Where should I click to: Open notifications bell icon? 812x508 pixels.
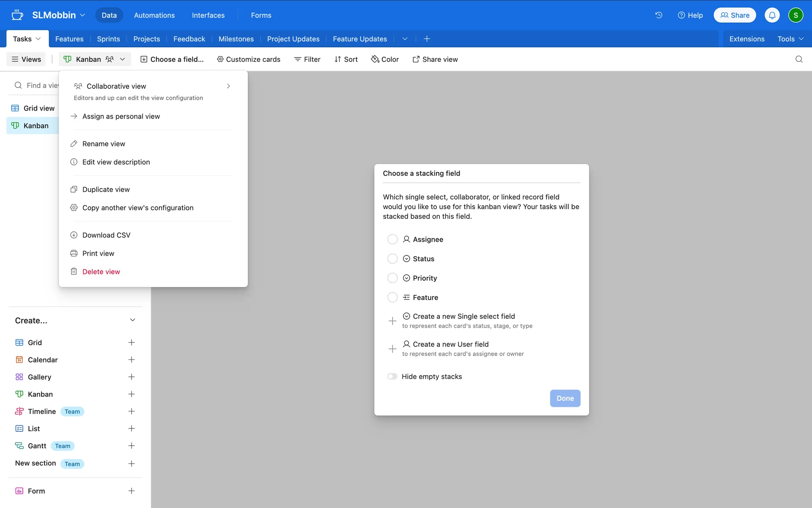772,15
